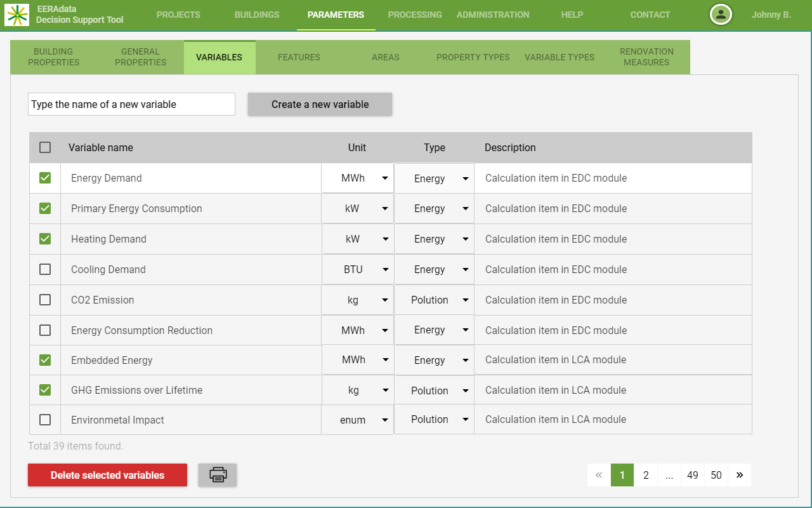Go to last page double-arrow icon
The height and width of the screenshot is (508, 812).
[740, 475]
